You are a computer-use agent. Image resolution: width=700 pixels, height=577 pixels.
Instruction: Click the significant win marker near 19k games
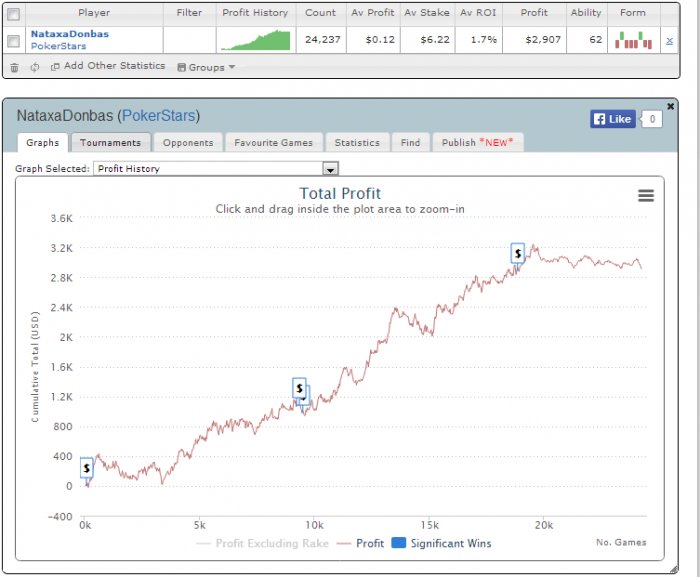[517, 253]
